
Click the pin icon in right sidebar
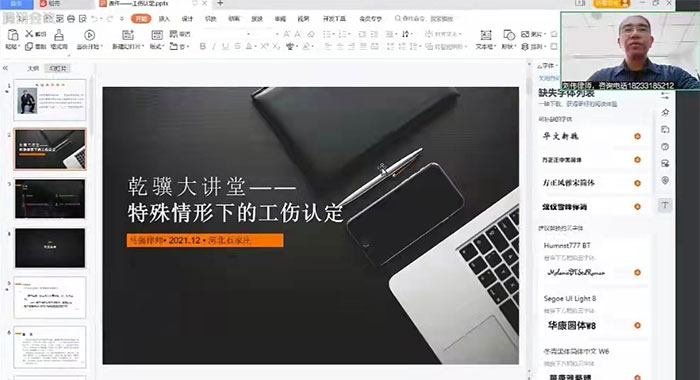pos(665,112)
